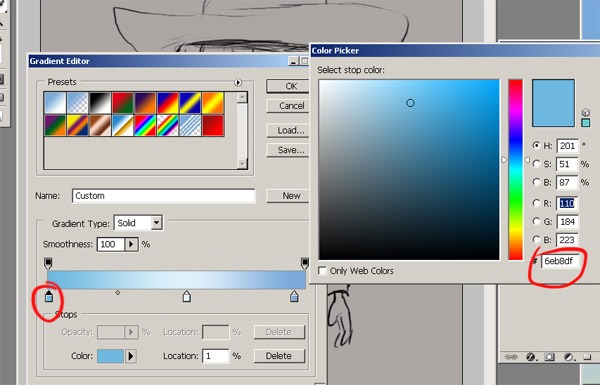Select the violet-to-orange gradient preset
600x385 pixels.
coord(145,103)
